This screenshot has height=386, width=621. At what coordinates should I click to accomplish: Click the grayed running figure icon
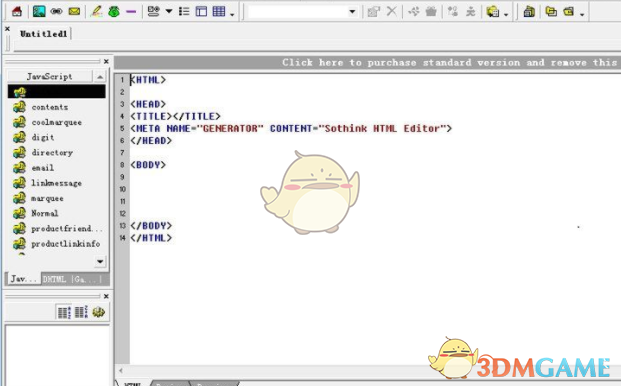click(x=471, y=11)
